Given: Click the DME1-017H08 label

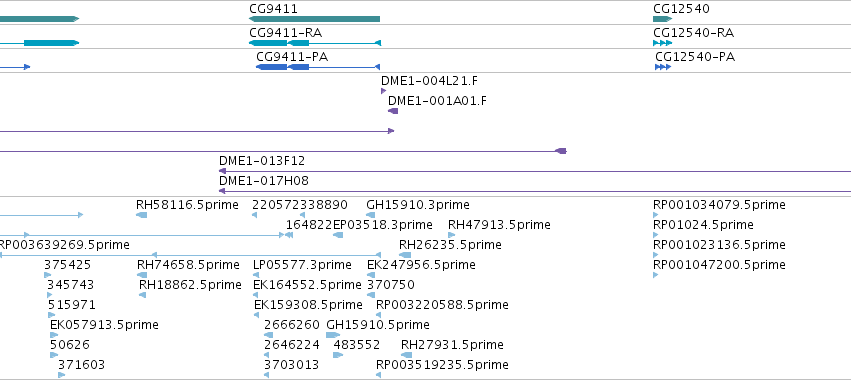Looking at the screenshot, I should click(264, 181).
